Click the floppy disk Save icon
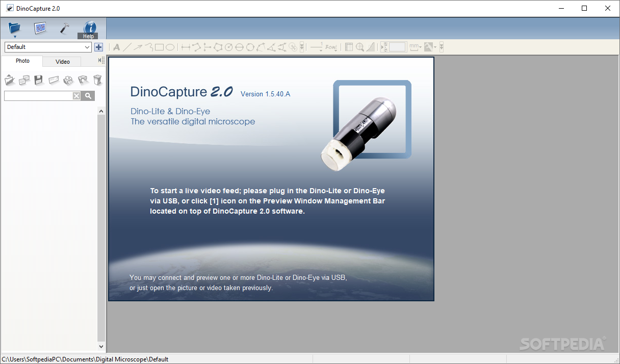Screen dimensions: 620x364 tap(38, 80)
